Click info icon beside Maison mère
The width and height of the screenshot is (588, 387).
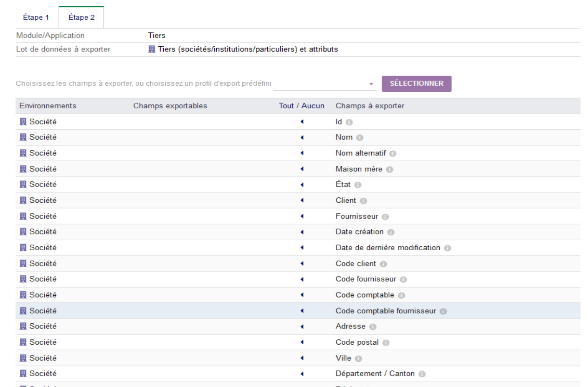point(389,170)
